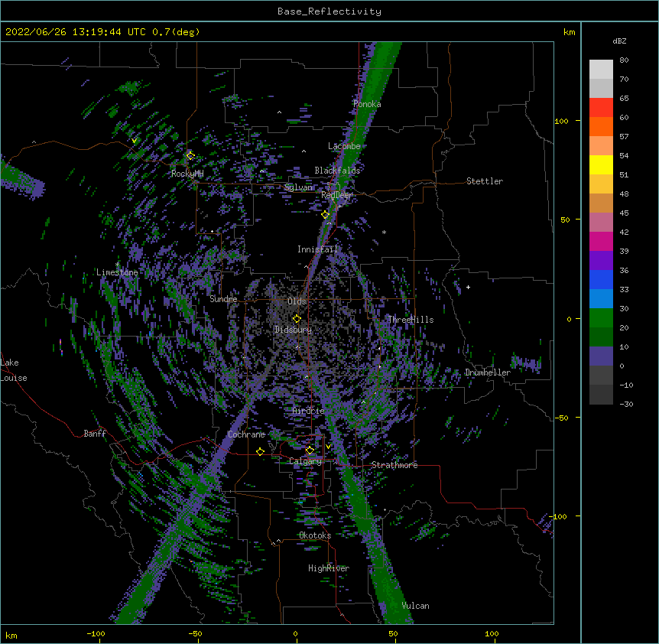
Task: Click the Banff label
Action: pyautogui.click(x=95, y=434)
